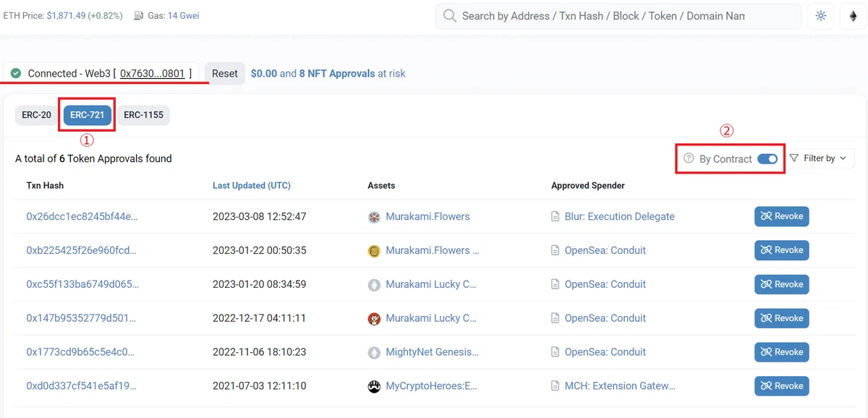Revoke the MCH: Extension Gateway approval
This screenshot has width=868, height=418.
click(x=782, y=386)
